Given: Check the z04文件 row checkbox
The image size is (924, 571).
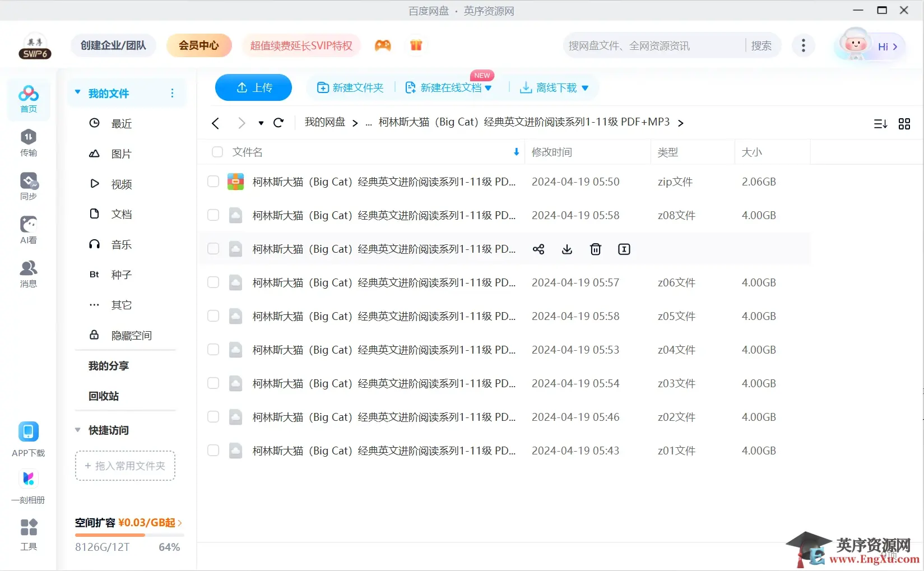Looking at the screenshot, I should pyautogui.click(x=213, y=350).
